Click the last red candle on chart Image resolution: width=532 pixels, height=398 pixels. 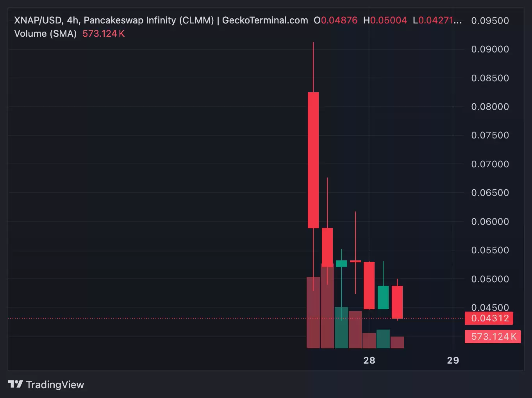point(397,302)
